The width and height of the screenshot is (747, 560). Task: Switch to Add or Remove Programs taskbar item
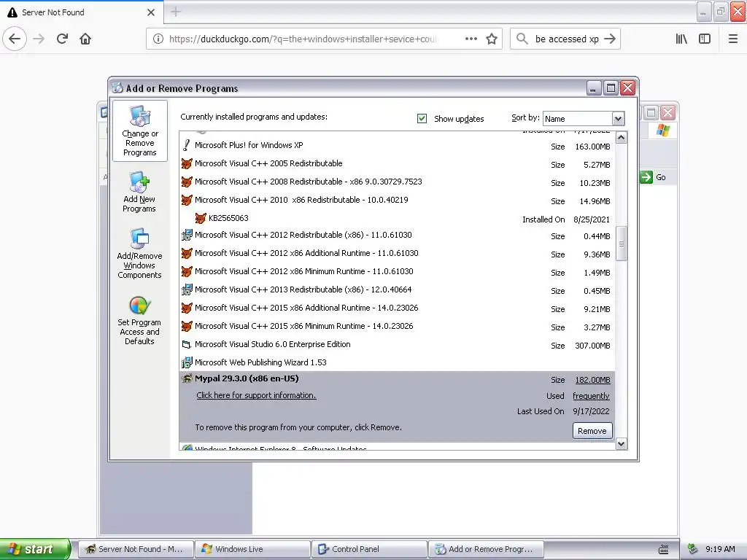pyautogui.click(x=486, y=549)
